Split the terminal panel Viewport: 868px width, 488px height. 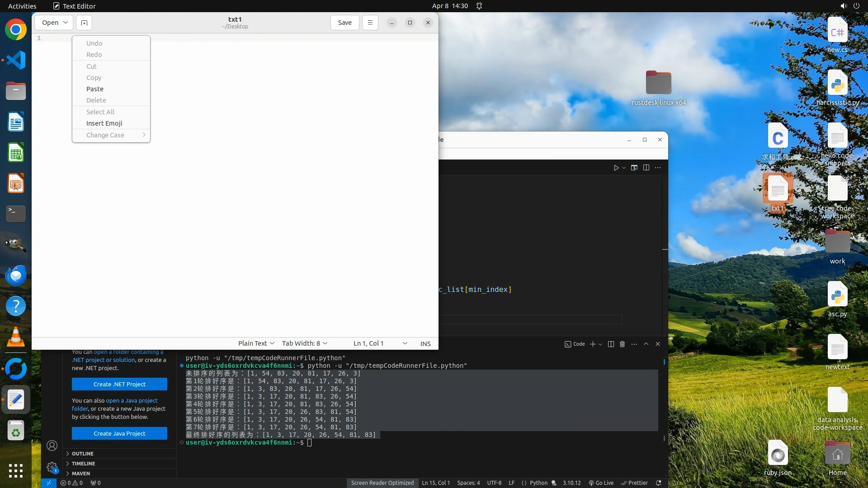pos(611,344)
